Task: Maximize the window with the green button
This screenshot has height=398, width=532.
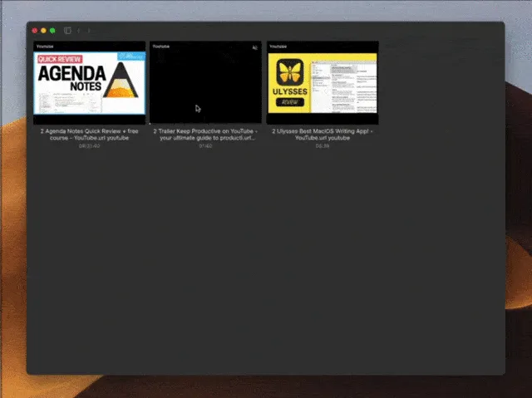Action: pyautogui.click(x=52, y=31)
